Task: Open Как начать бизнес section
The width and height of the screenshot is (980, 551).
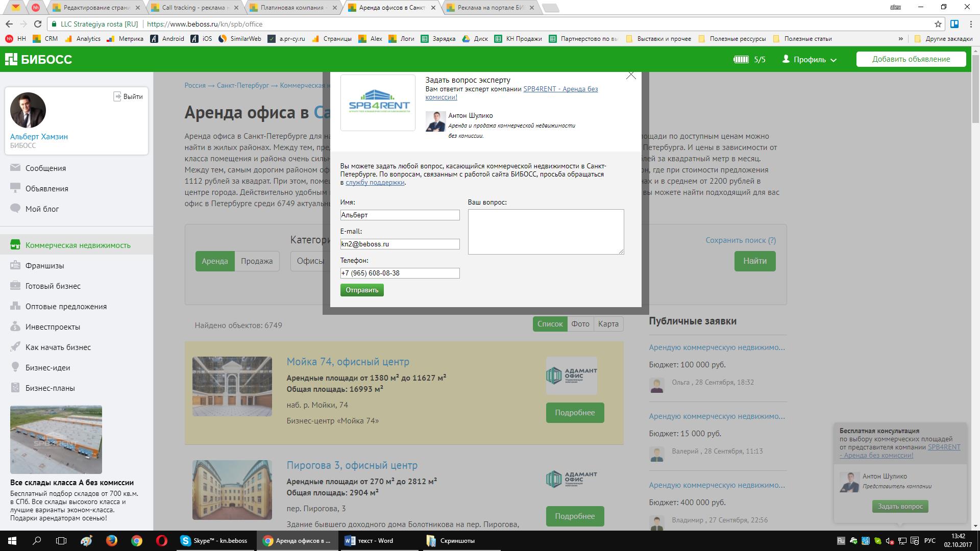Action: [x=58, y=347]
